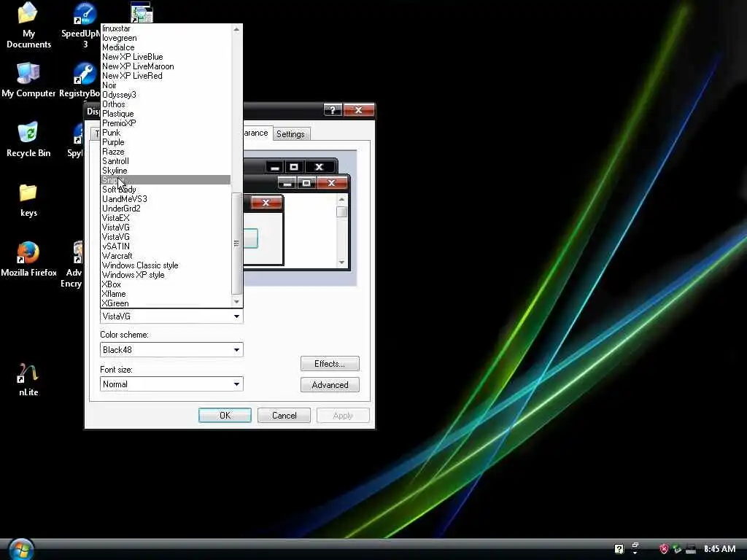This screenshot has width=747, height=560.
Task: Pick vSATIN from the style list
Action: pyautogui.click(x=166, y=246)
